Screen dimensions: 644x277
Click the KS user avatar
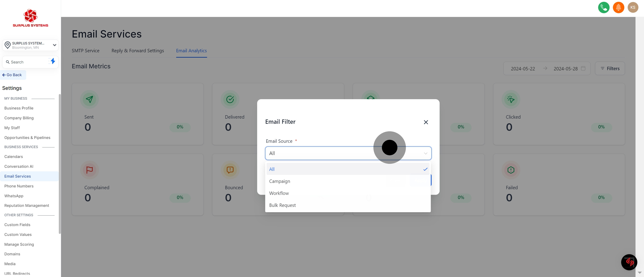[633, 8]
